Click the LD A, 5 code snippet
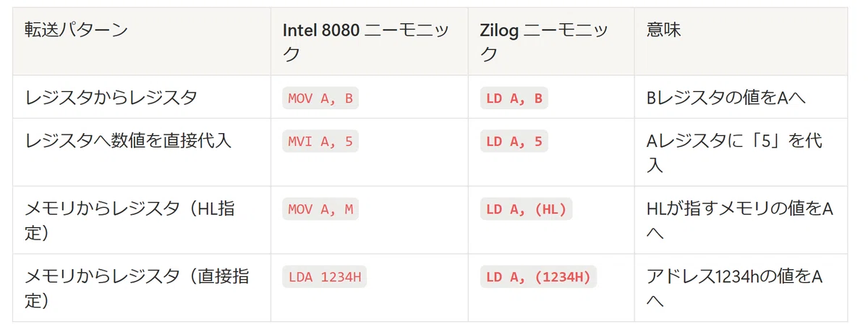This screenshot has width=868, height=335. pyautogui.click(x=514, y=141)
